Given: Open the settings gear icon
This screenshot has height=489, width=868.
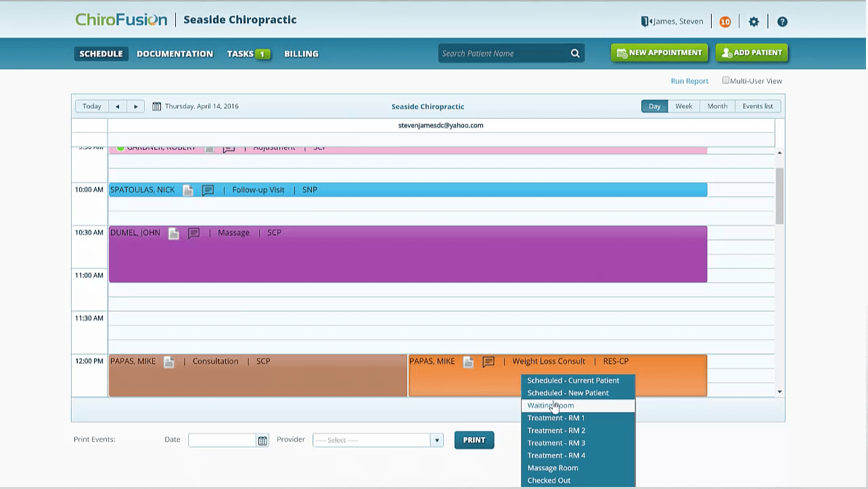Looking at the screenshot, I should click(x=754, y=22).
